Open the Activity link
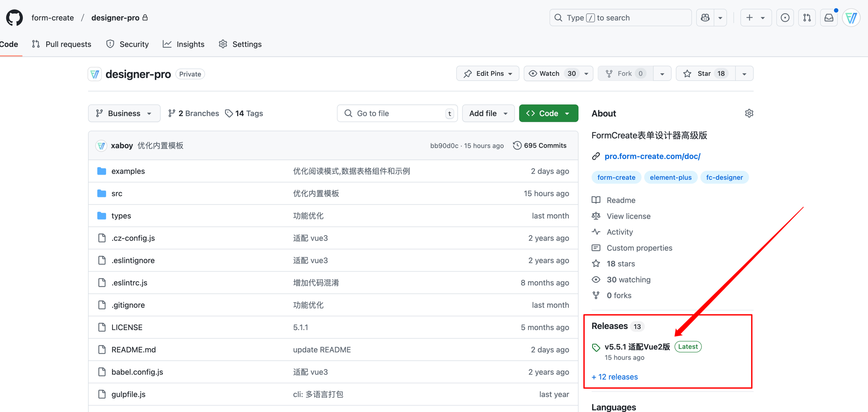Image resolution: width=868 pixels, height=412 pixels. (612, 232)
